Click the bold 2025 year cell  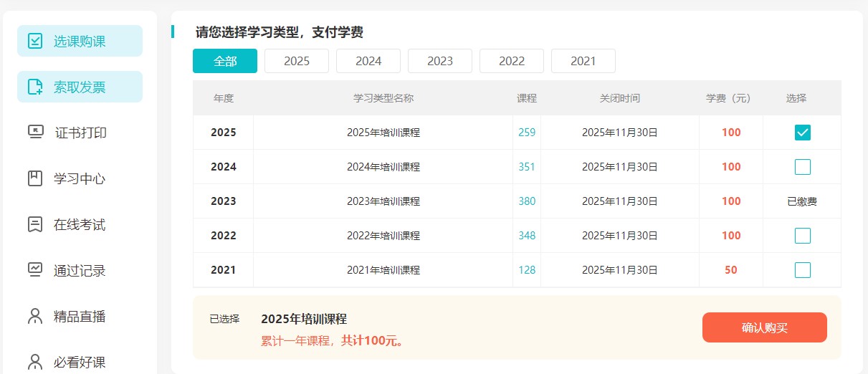click(x=224, y=133)
